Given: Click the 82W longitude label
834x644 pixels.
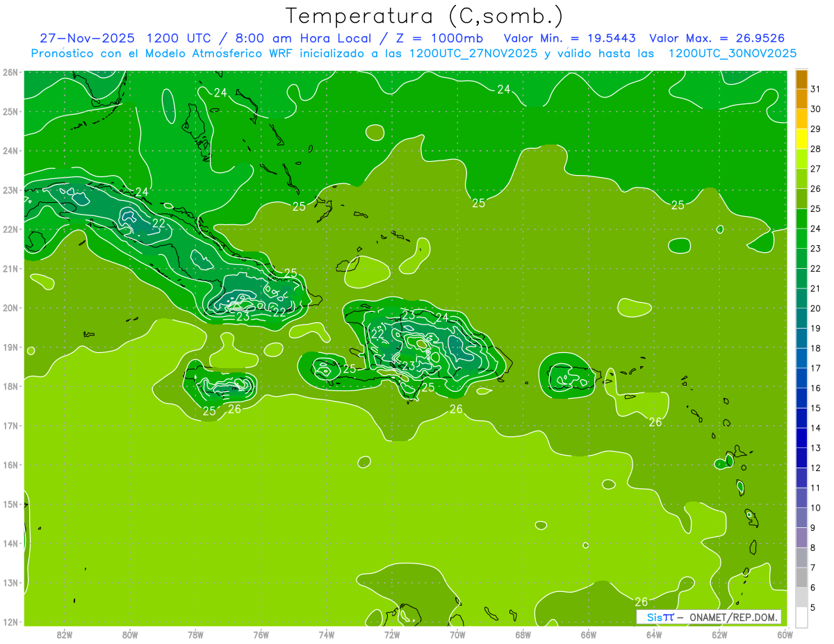Looking at the screenshot, I should click(65, 634).
